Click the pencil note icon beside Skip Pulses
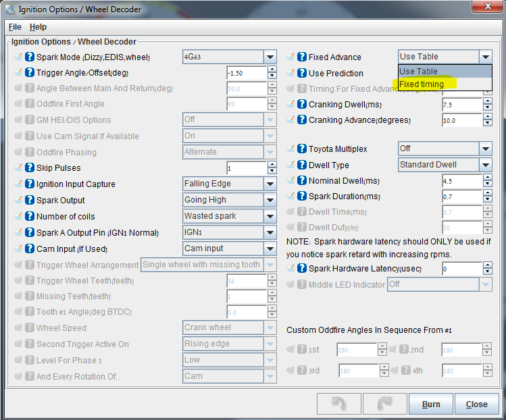 [x=18, y=167]
